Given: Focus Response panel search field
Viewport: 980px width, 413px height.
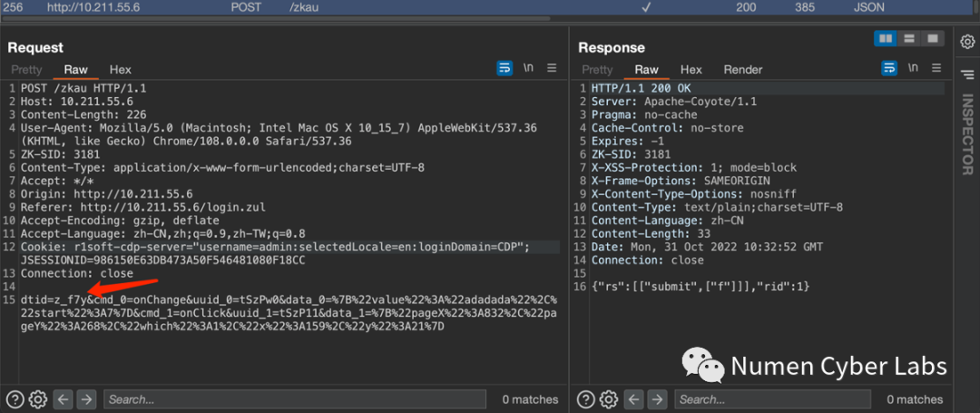Looking at the screenshot, I should pos(773,398).
